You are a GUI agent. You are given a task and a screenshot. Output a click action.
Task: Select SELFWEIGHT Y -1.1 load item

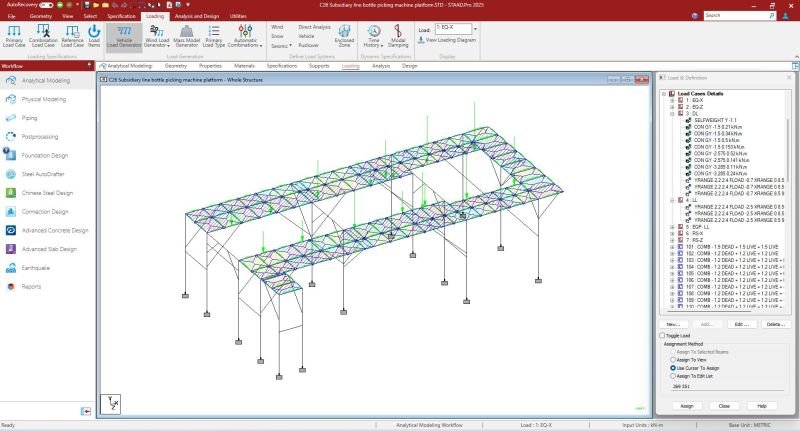point(715,120)
